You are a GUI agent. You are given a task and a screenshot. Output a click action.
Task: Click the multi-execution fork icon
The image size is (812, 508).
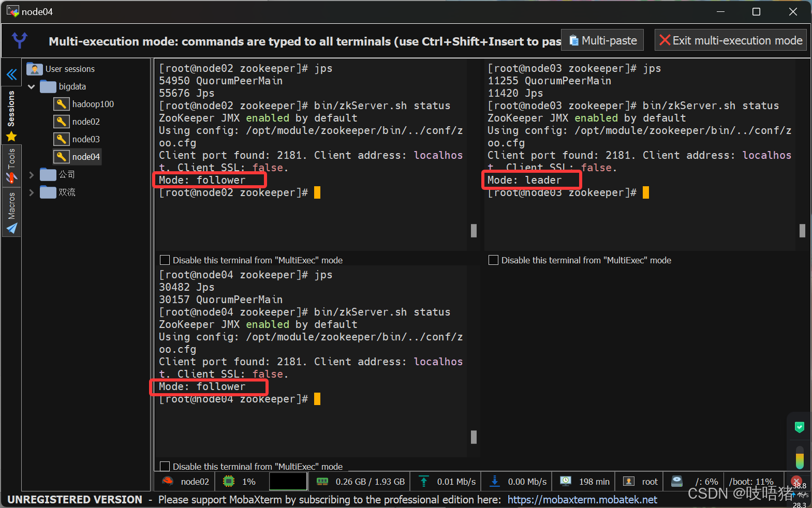pos(20,40)
